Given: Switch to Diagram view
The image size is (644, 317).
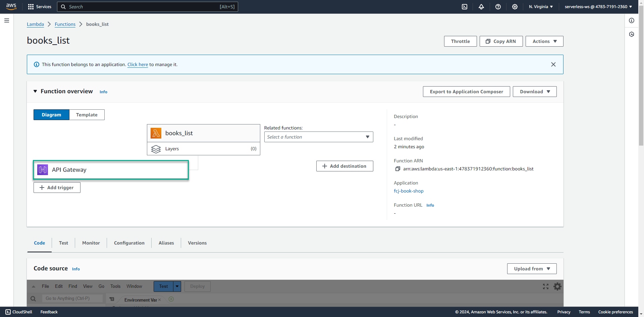Looking at the screenshot, I should (51, 115).
